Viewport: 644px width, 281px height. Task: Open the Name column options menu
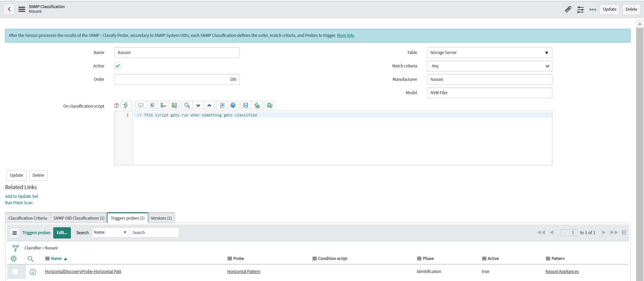(47, 259)
